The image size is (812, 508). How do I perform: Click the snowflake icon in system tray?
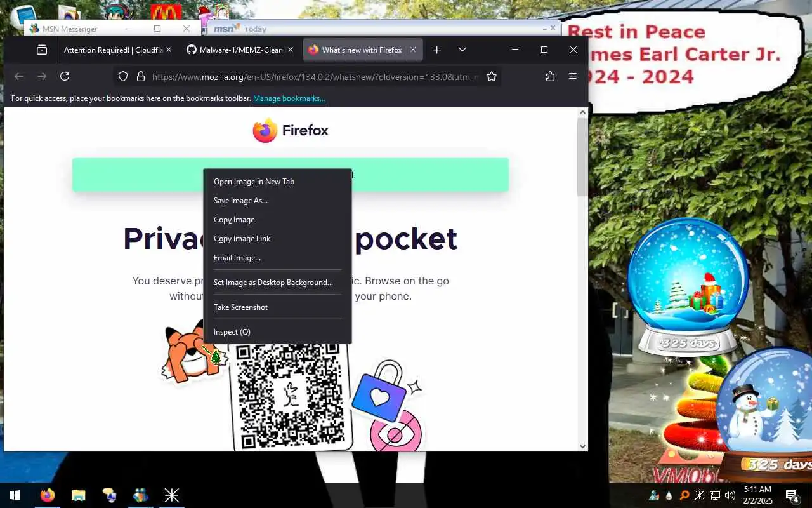pyautogui.click(x=700, y=495)
